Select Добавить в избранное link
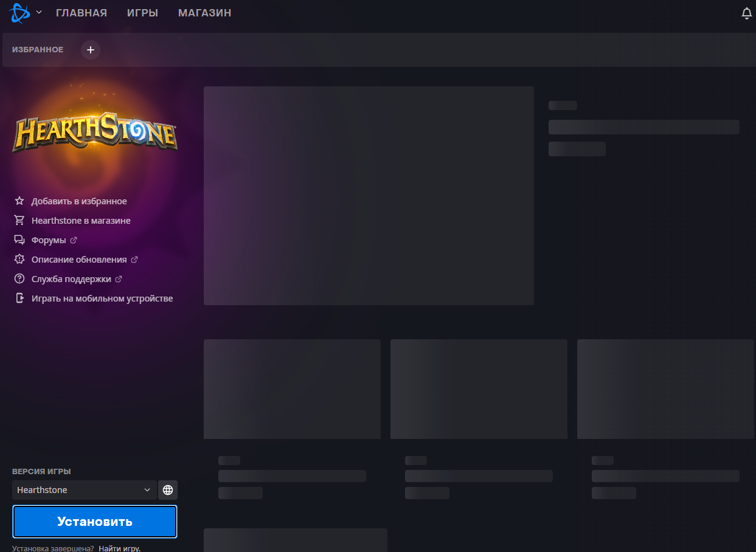Screen dimensions: 756x552 coord(79,201)
